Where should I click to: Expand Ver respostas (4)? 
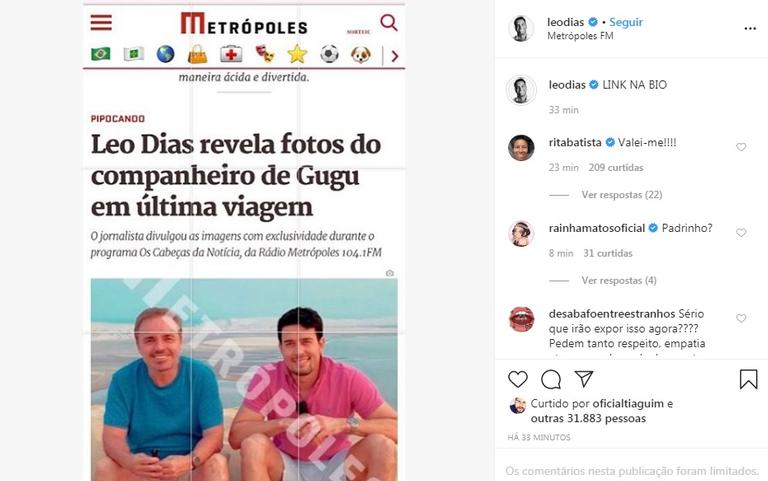click(619, 281)
